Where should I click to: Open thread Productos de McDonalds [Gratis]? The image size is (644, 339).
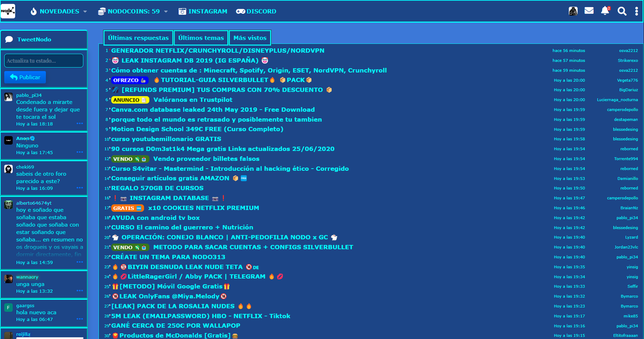tap(175, 335)
